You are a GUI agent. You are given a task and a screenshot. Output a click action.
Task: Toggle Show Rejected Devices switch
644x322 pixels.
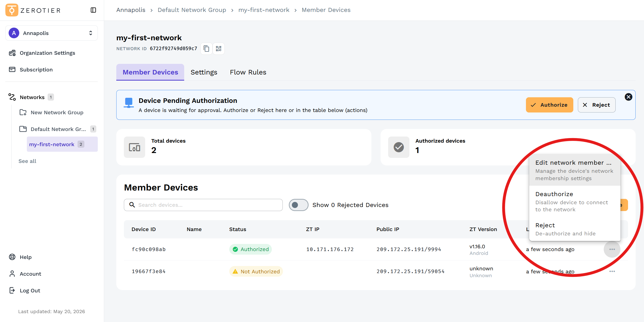click(298, 205)
